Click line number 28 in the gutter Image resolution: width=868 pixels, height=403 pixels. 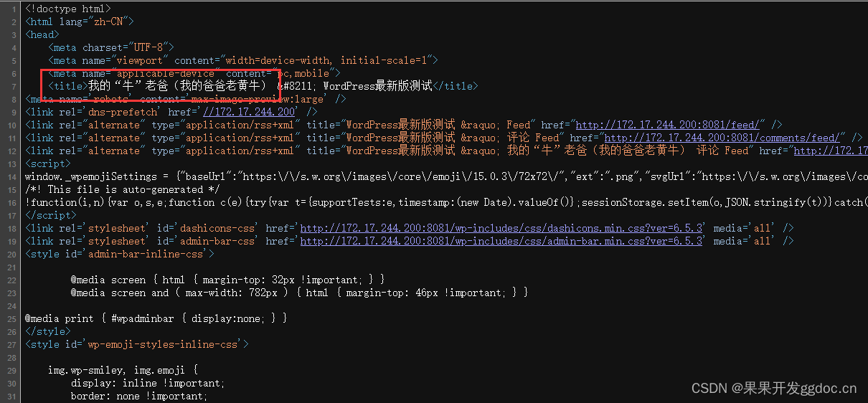pyautogui.click(x=13, y=357)
